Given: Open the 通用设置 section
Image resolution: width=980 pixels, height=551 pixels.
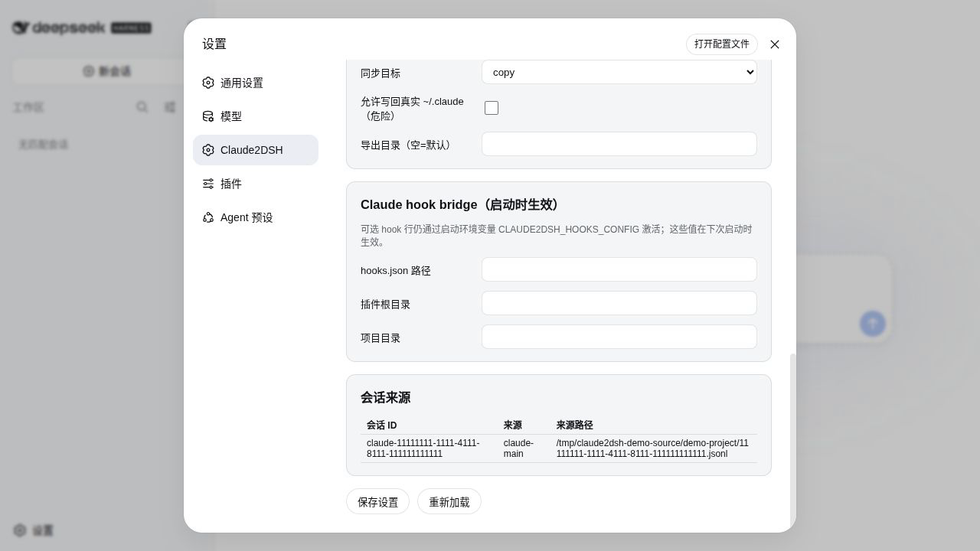Looking at the screenshot, I should coord(256,83).
